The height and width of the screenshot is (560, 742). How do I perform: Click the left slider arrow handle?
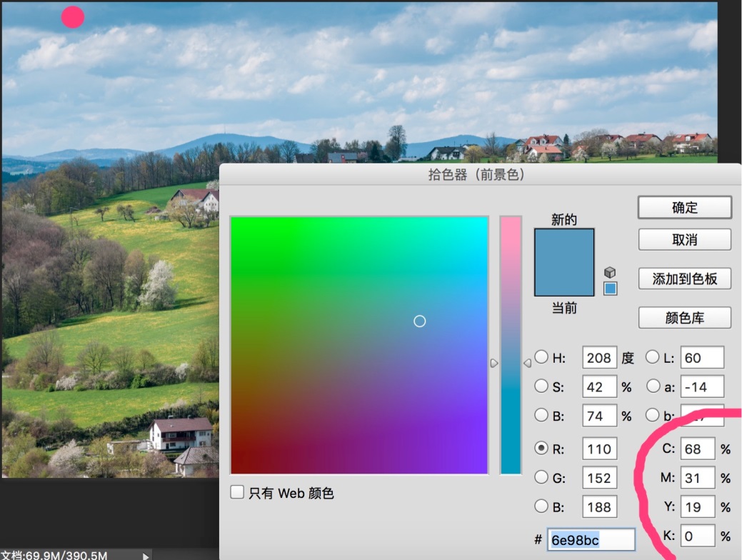click(x=493, y=363)
